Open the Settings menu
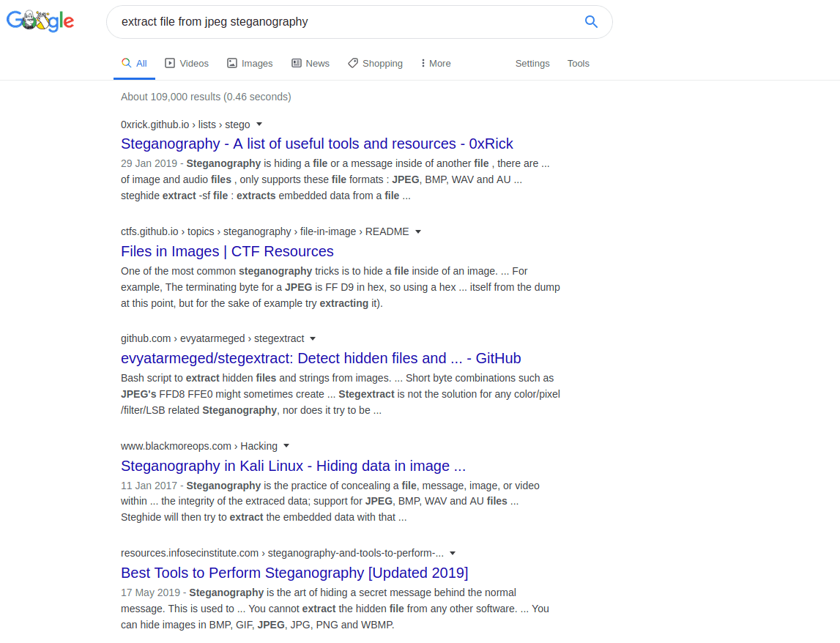This screenshot has width=840, height=643. [x=532, y=64]
